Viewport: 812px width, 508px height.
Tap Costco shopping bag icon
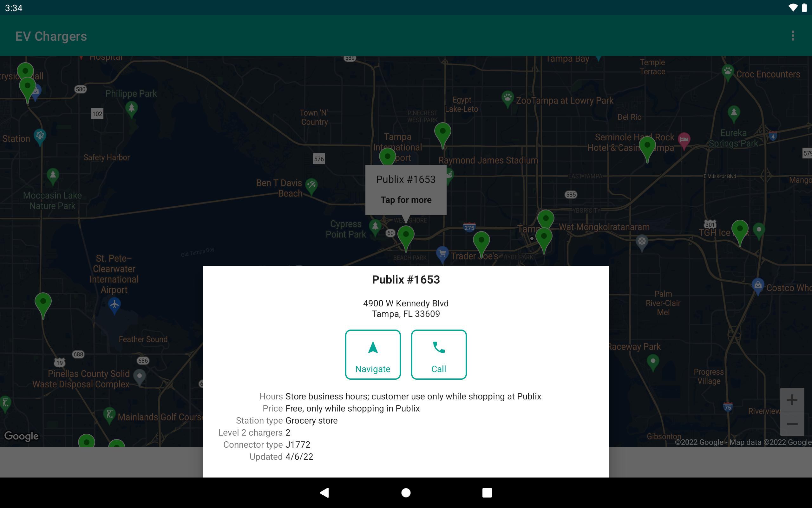(x=758, y=287)
